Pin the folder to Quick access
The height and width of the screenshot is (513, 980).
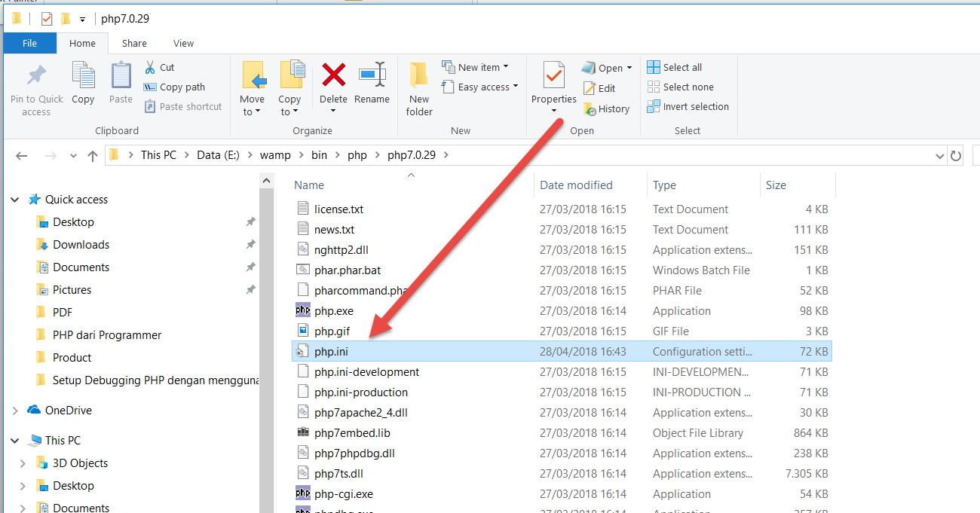click(x=36, y=90)
